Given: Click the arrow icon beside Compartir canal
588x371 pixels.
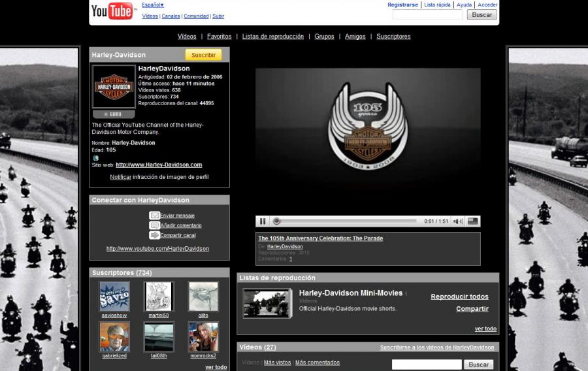Looking at the screenshot, I should click(154, 235).
